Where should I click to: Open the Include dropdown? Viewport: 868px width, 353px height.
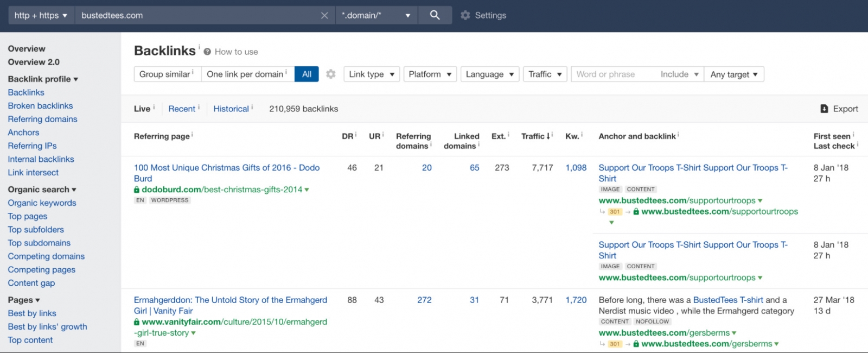point(679,74)
